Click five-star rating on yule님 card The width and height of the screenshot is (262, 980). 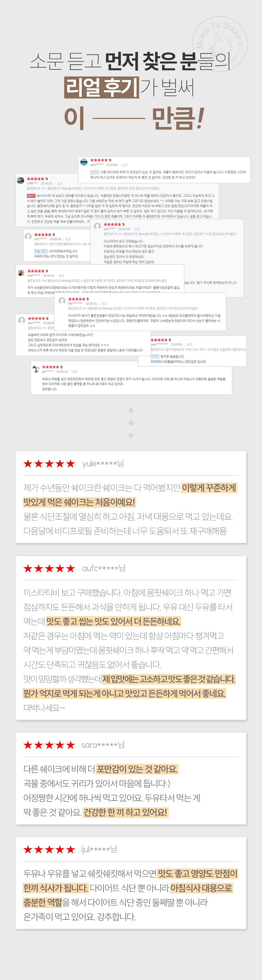49,463
